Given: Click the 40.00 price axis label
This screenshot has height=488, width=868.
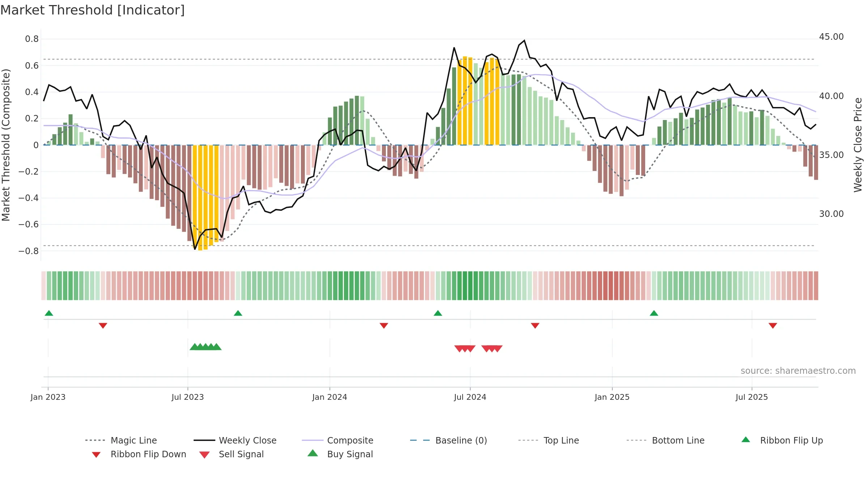Looking at the screenshot, I should (831, 96).
